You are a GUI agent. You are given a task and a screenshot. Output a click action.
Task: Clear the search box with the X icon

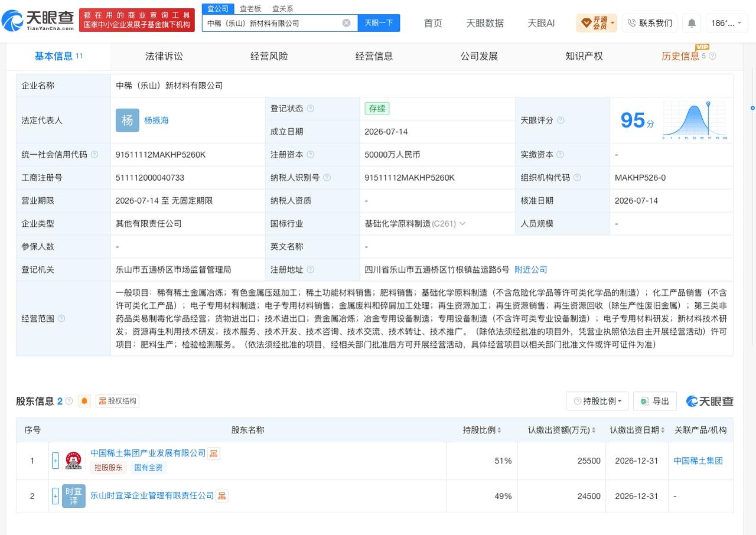[346, 23]
